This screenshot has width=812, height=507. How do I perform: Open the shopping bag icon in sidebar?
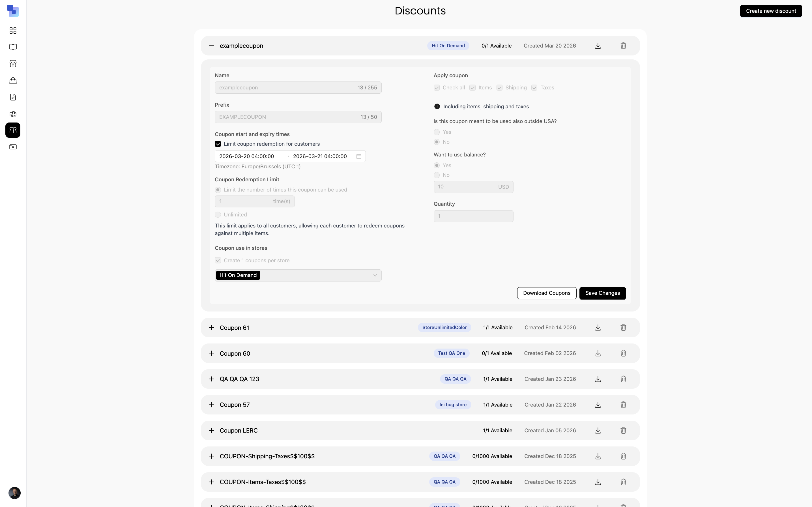pyautogui.click(x=13, y=80)
